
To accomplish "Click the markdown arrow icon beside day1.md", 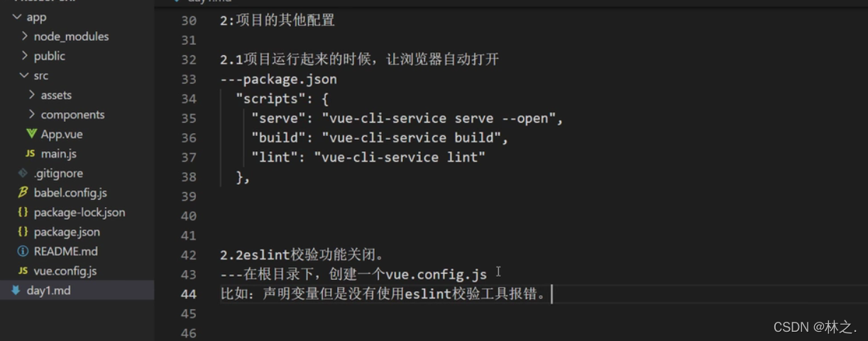I will pyautogui.click(x=16, y=290).
